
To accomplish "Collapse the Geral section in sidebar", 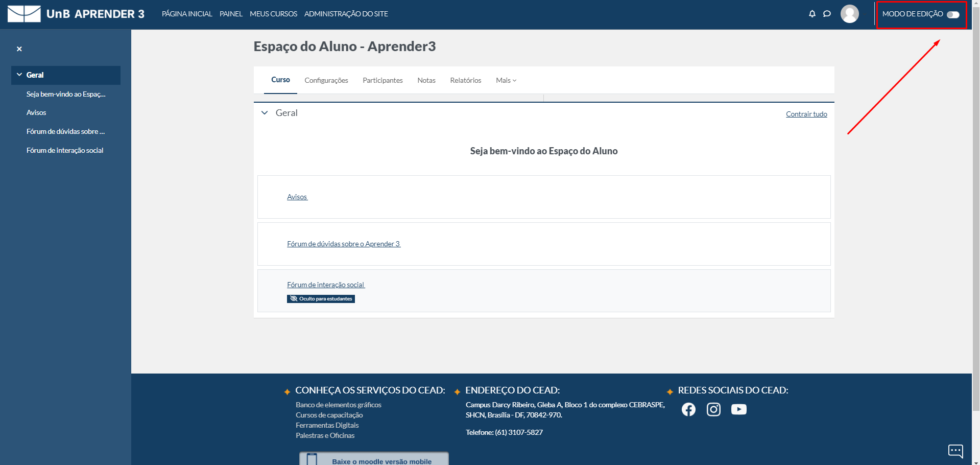I will coord(19,75).
